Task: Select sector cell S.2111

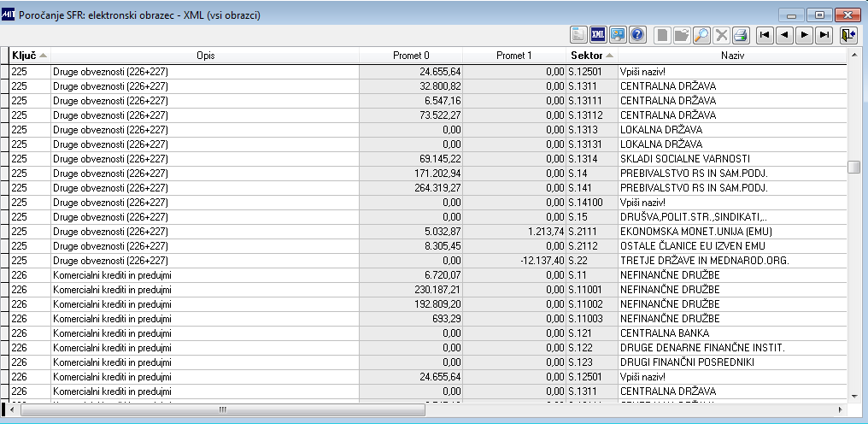Action: [x=592, y=231]
